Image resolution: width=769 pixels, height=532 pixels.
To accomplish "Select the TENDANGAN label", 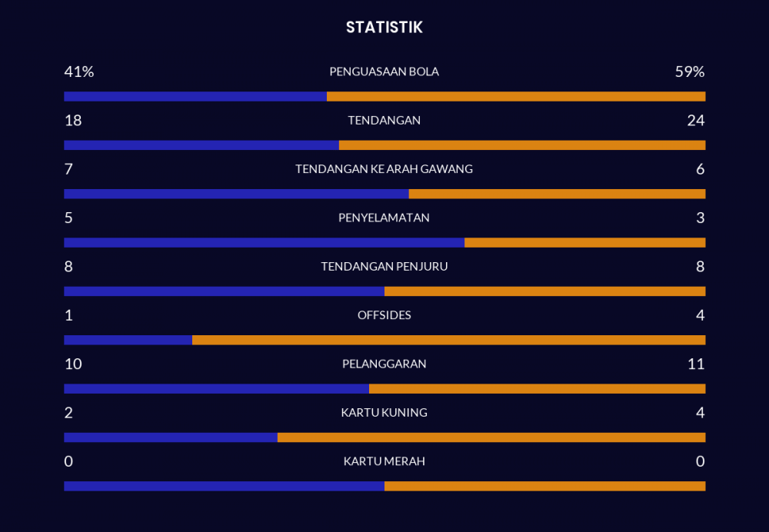I will click(x=384, y=120).
